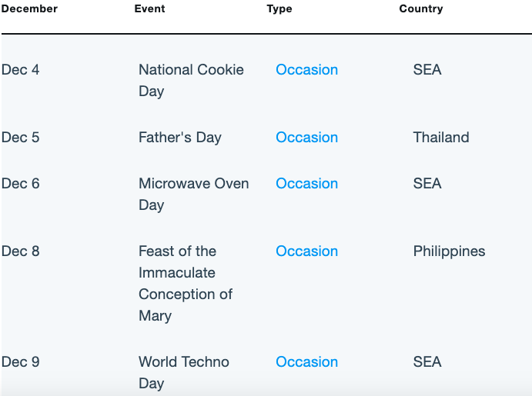The width and height of the screenshot is (532, 396).
Task: Select the Feast of the Immaculate Conception text
Action: point(186,284)
